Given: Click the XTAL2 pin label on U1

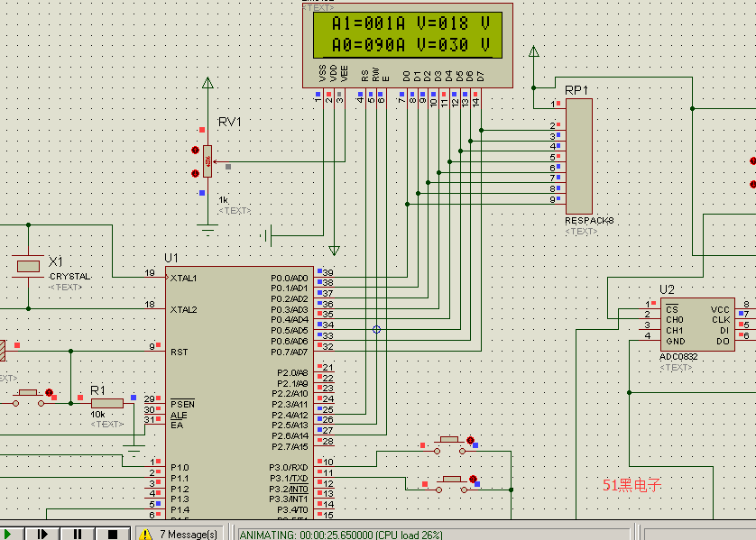Looking at the screenshot, I should 184,310.
